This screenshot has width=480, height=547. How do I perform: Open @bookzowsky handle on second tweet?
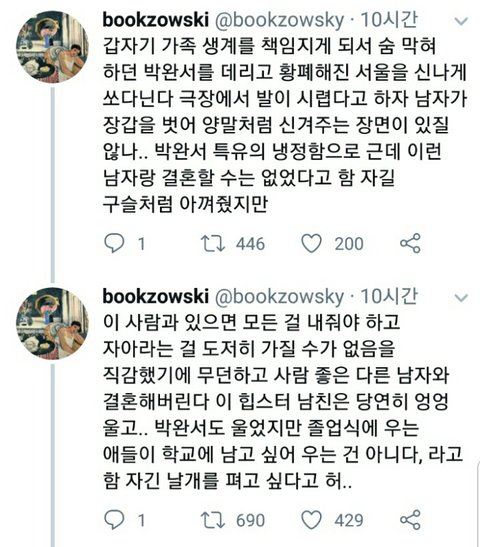coord(279,298)
